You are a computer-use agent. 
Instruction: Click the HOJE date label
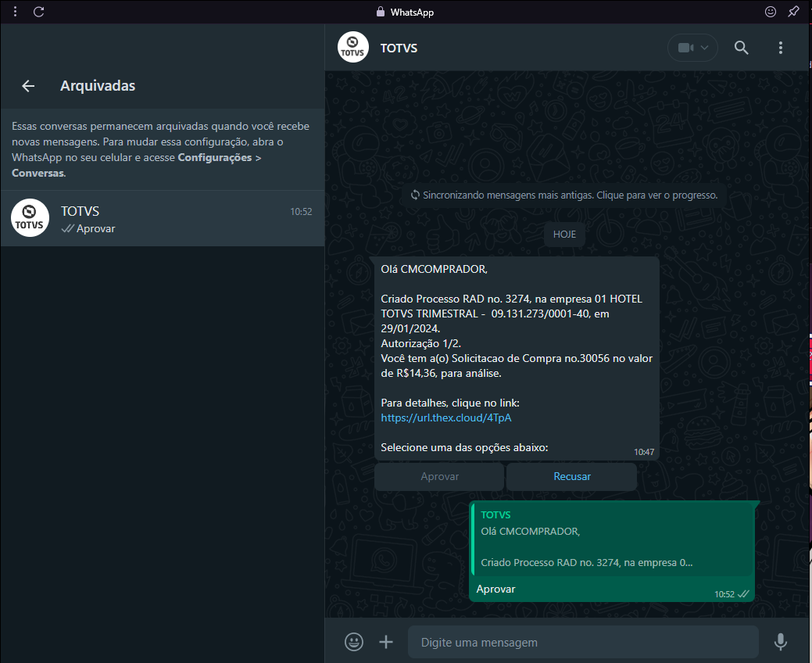coord(564,234)
